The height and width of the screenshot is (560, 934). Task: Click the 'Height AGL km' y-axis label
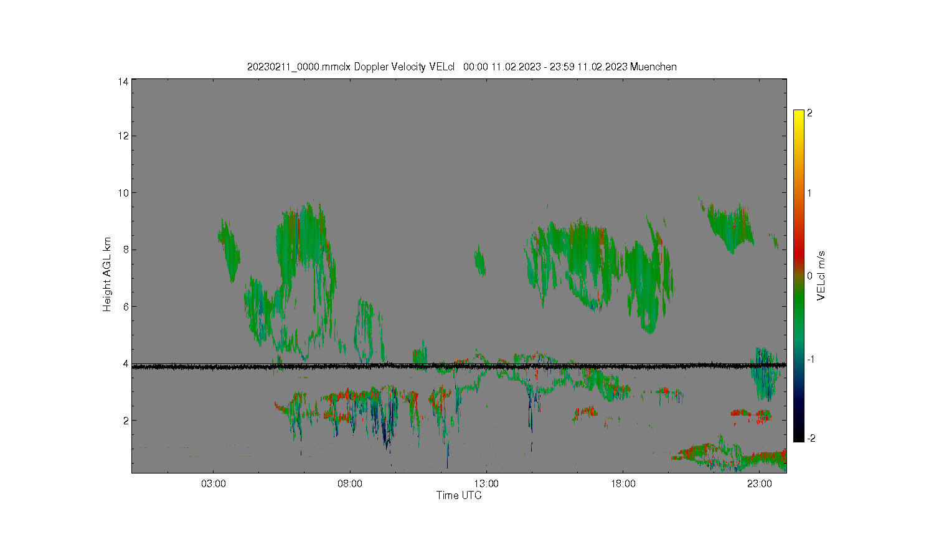[x=107, y=274]
